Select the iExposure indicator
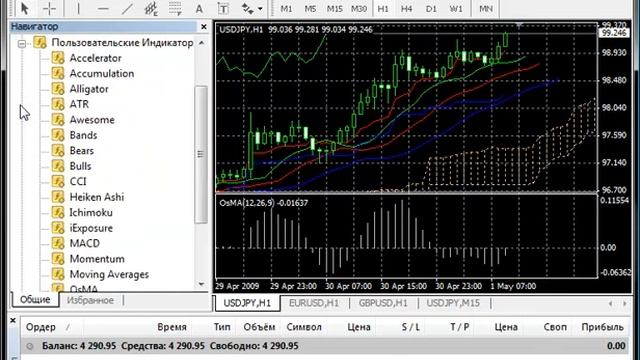The height and width of the screenshot is (360, 640). click(91, 228)
